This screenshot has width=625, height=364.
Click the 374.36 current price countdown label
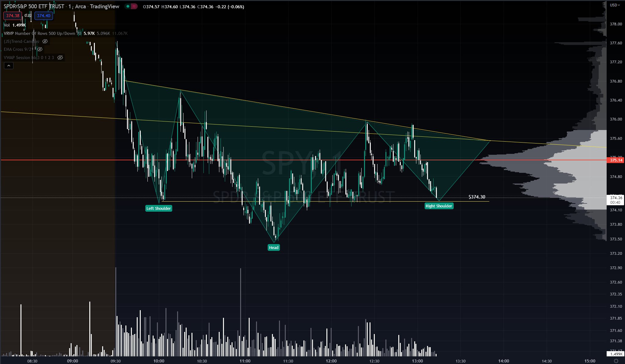tap(616, 200)
